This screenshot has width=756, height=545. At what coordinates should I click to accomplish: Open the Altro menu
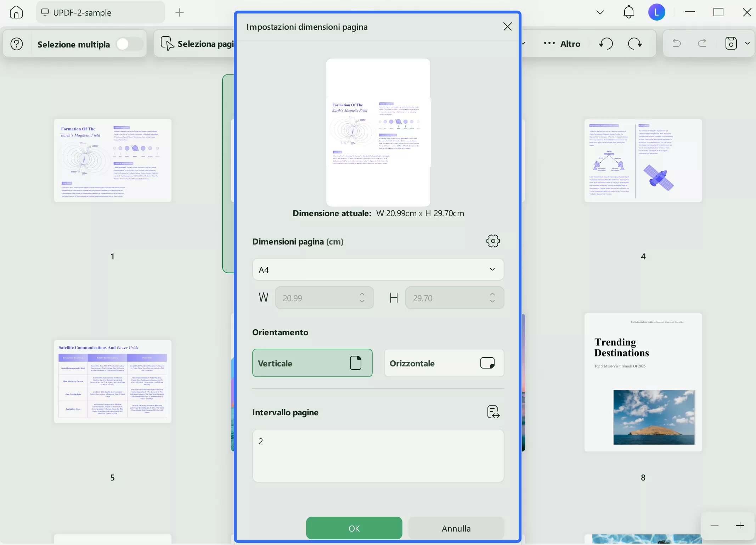click(563, 44)
